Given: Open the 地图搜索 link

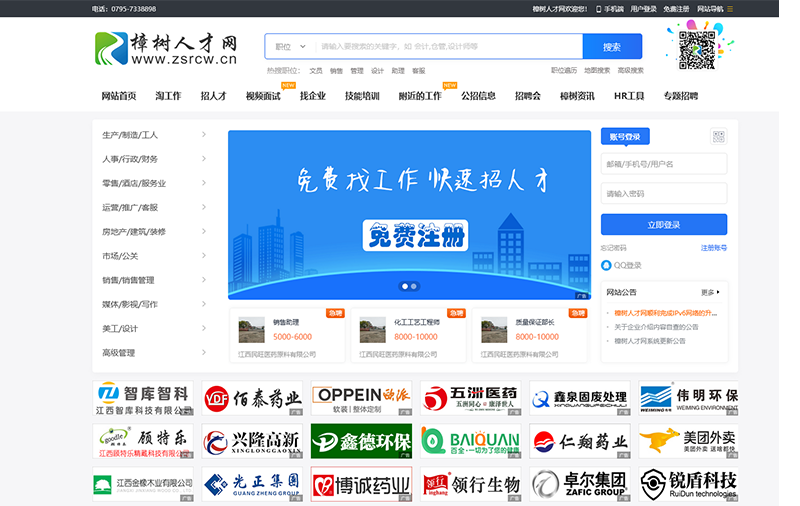Looking at the screenshot, I should coord(597,70).
